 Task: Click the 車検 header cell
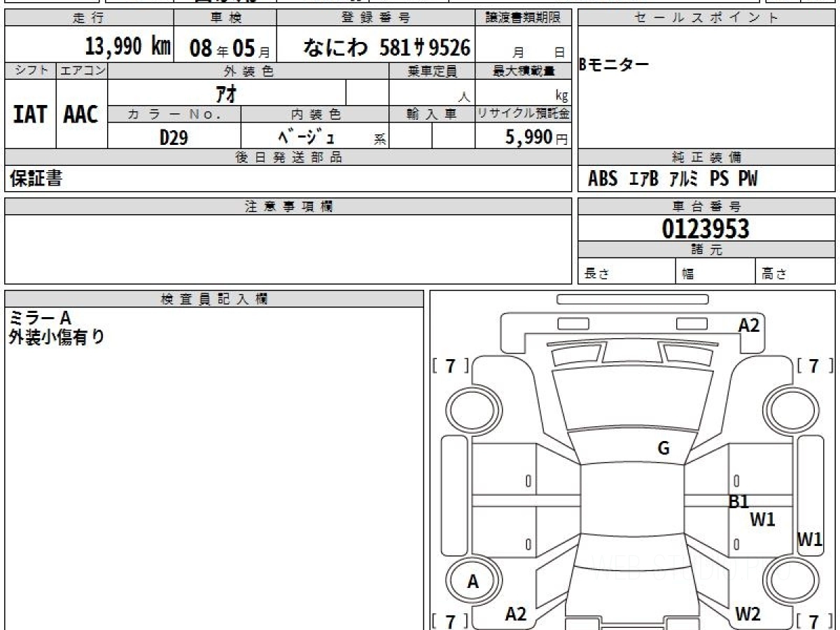point(225,18)
